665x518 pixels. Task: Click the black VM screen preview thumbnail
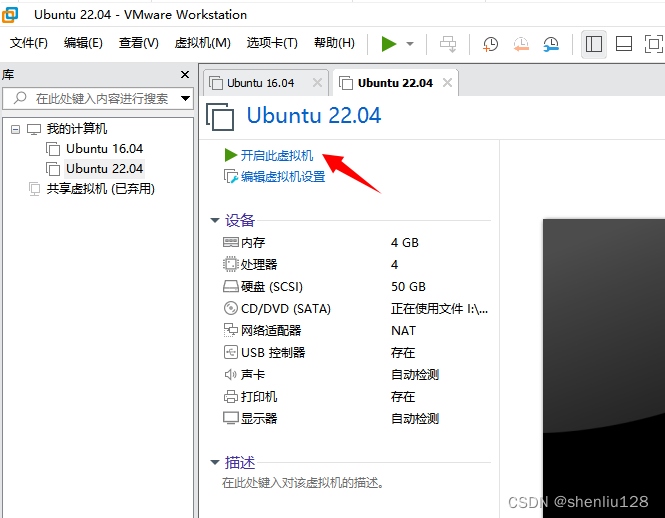[x=604, y=368]
